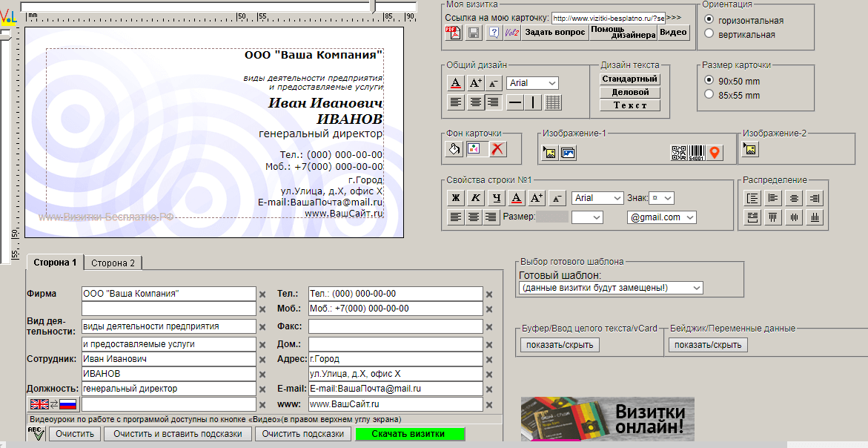
Task: Click the paint bucket card background icon
Action: (x=455, y=149)
